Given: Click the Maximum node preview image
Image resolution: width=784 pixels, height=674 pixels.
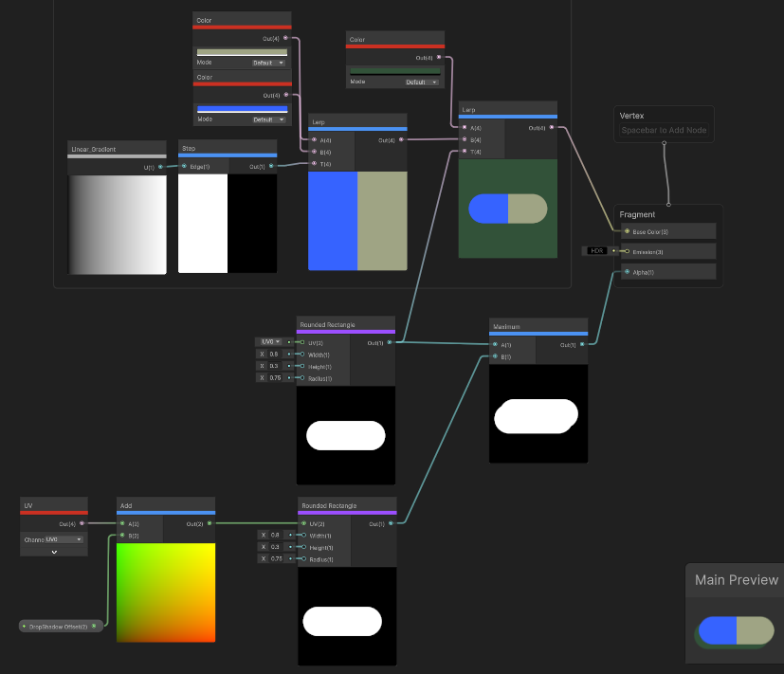Looking at the screenshot, I should (538, 414).
